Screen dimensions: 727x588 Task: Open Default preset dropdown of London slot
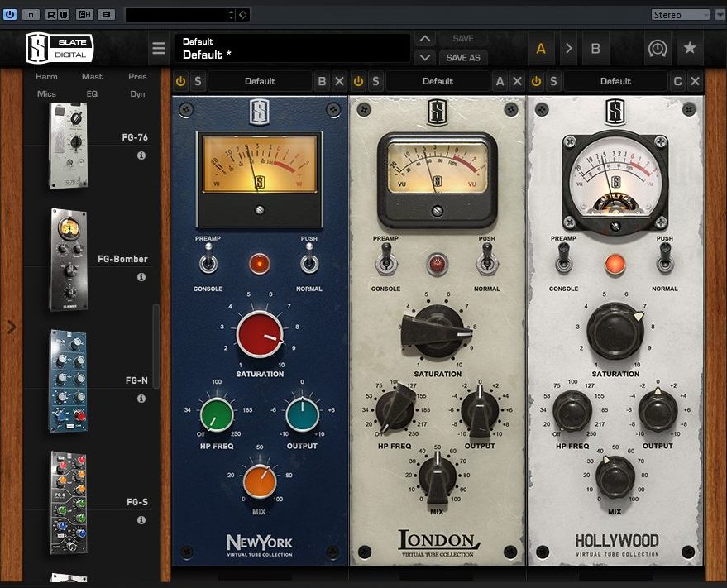438,81
